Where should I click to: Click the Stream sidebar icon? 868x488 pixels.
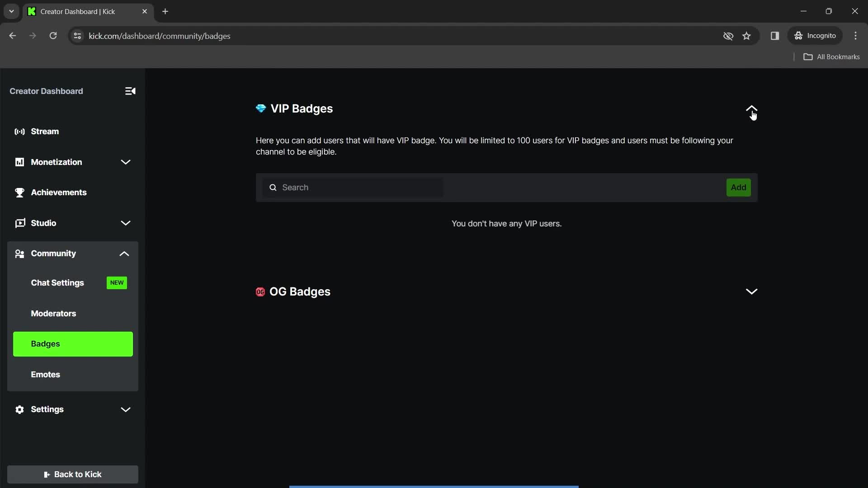tap(20, 131)
